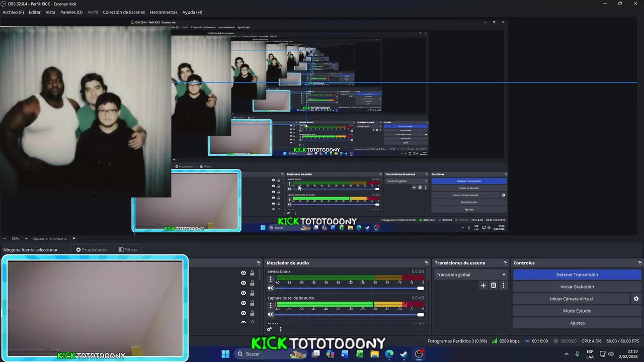Toggle visibility eye of the fifth source row
The width and height of the screenshot is (644, 362).
(244, 313)
